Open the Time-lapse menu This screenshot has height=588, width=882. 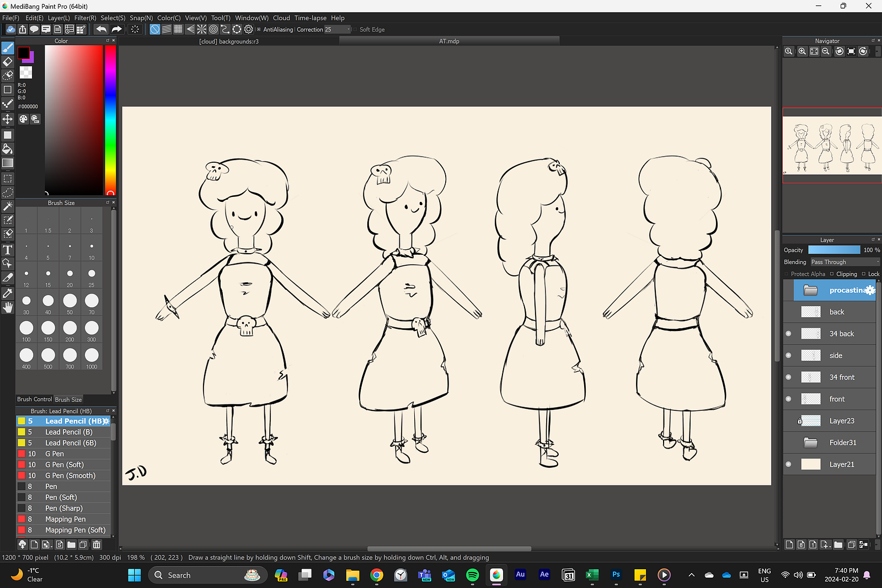tap(311, 18)
